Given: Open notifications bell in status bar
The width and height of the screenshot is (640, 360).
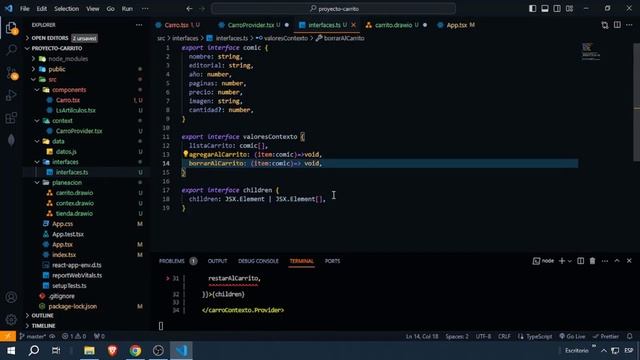Looking at the screenshot, I should [x=629, y=336].
